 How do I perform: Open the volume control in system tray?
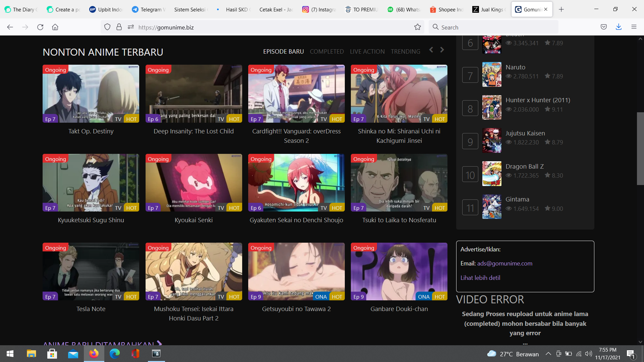[x=588, y=354]
